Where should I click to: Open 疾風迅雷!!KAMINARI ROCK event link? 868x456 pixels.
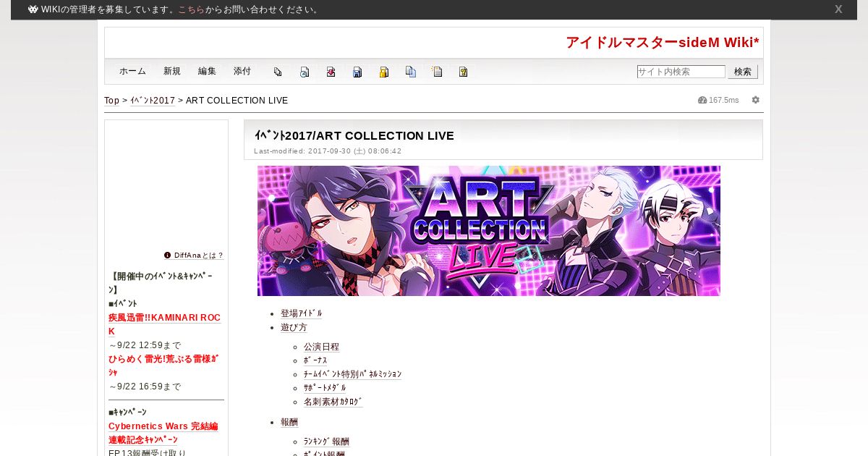165,324
